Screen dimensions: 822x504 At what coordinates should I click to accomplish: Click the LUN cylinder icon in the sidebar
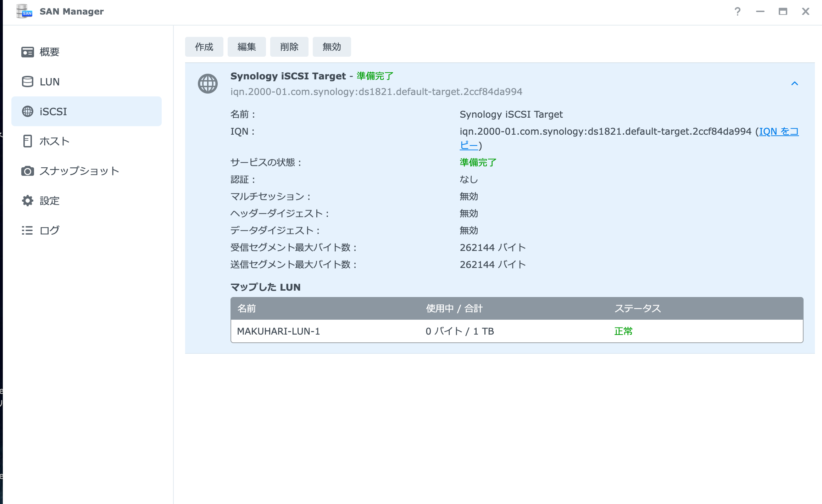coord(27,82)
